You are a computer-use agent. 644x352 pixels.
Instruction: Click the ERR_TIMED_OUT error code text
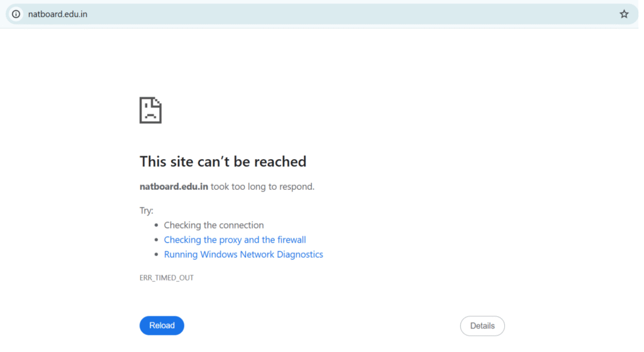(x=166, y=278)
